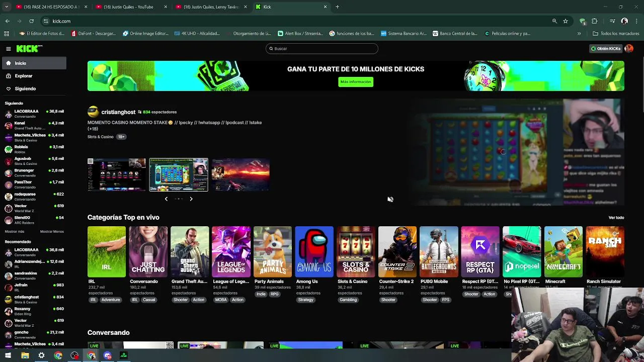This screenshot has height=362, width=644.
Task: Open the Películas online bookmark
Action: pyautogui.click(x=508, y=34)
